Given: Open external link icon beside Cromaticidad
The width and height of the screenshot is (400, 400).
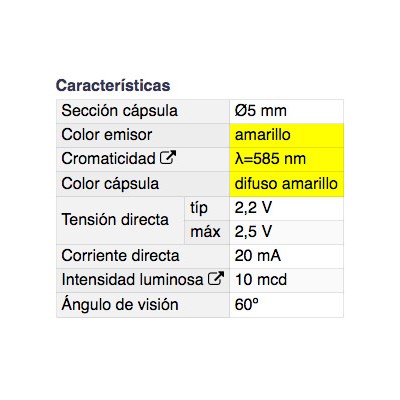Looking at the screenshot, I should point(168,157).
